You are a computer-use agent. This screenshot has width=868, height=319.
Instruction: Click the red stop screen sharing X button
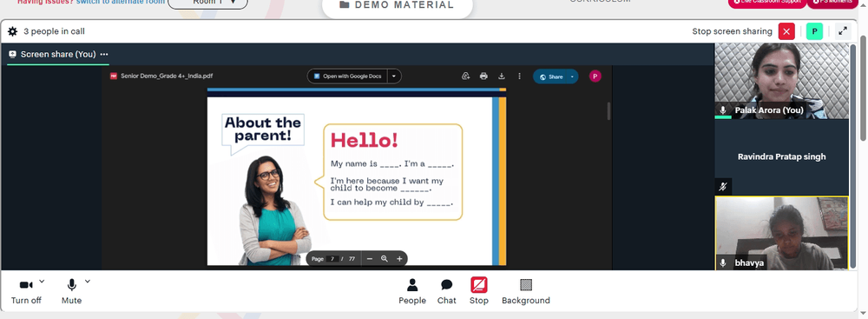(x=786, y=31)
